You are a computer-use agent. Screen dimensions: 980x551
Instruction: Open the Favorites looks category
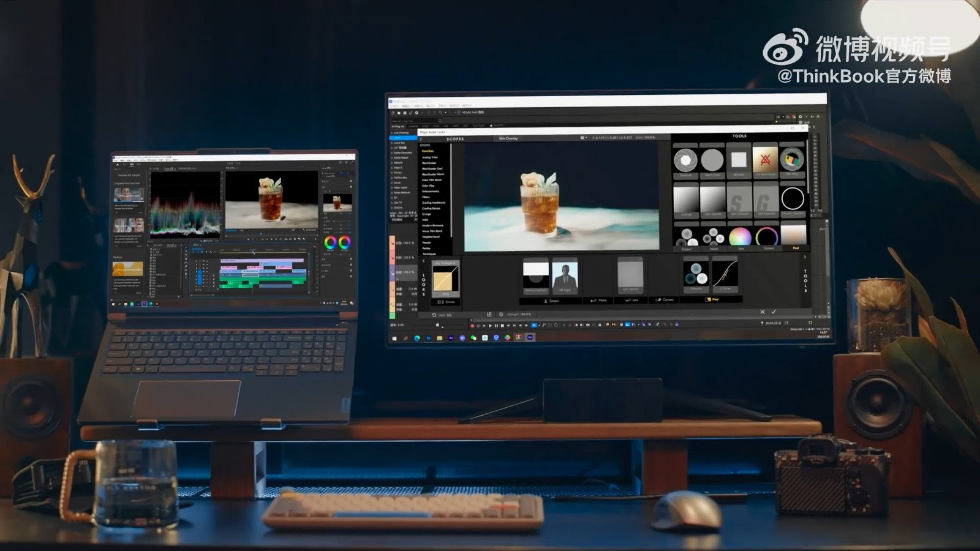click(428, 151)
